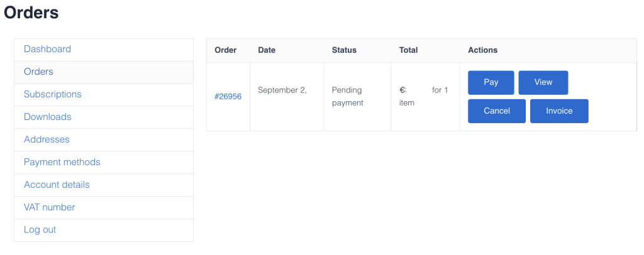
Task: Open order #26956 link
Action: tap(228, 97)
